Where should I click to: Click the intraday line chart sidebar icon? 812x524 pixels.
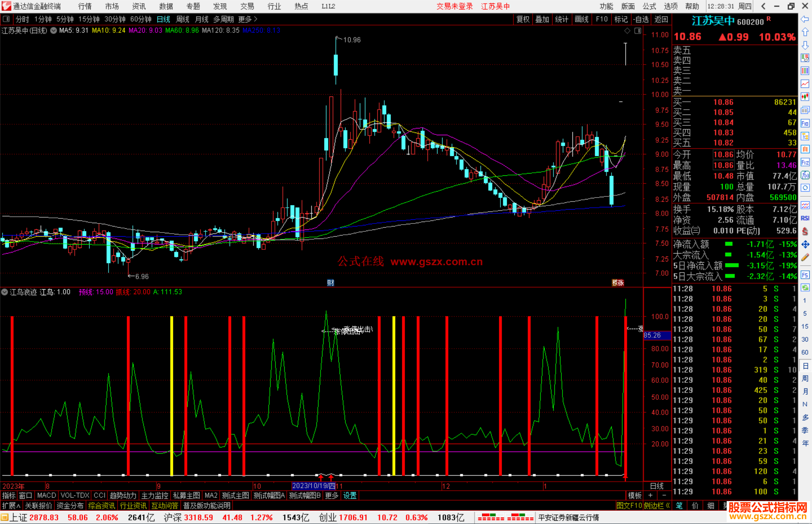tap(805, 83)
